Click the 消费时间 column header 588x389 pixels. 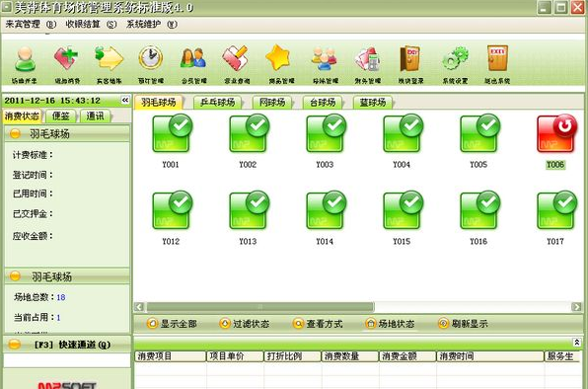(490, 356)
